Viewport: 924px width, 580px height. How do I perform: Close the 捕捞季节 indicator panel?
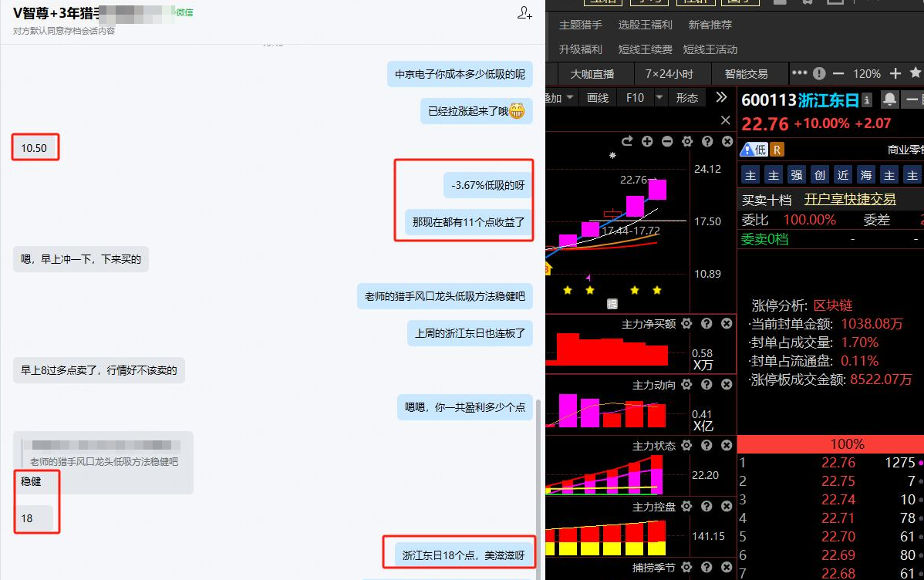[727, 567]
